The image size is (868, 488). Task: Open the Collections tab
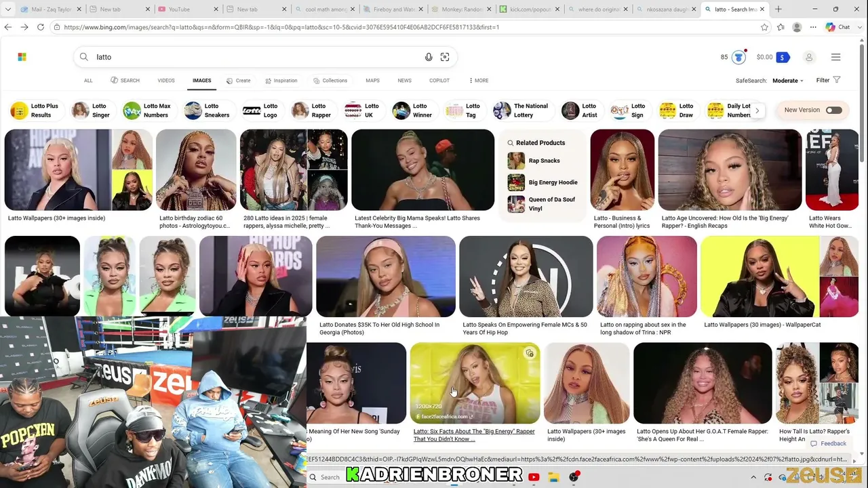[x=330, y=81]
